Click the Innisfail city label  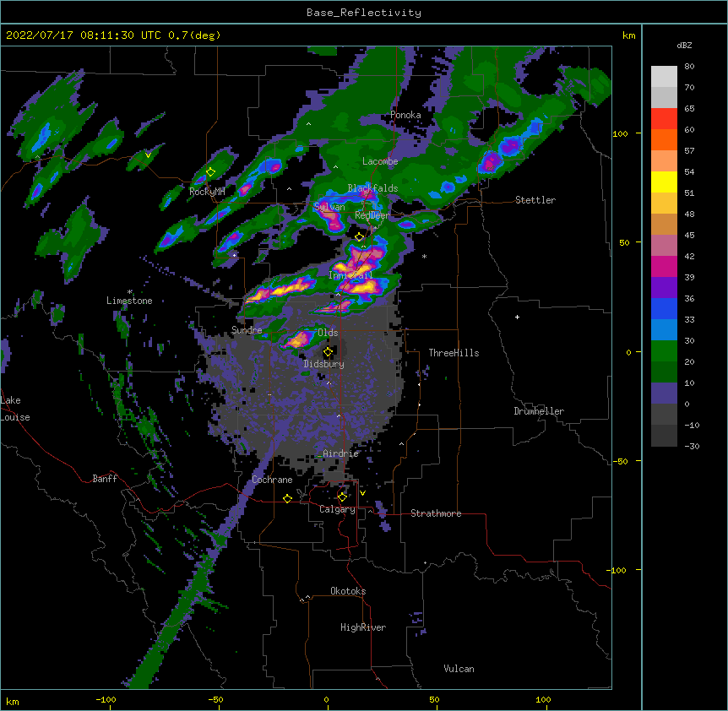(351, 275)
